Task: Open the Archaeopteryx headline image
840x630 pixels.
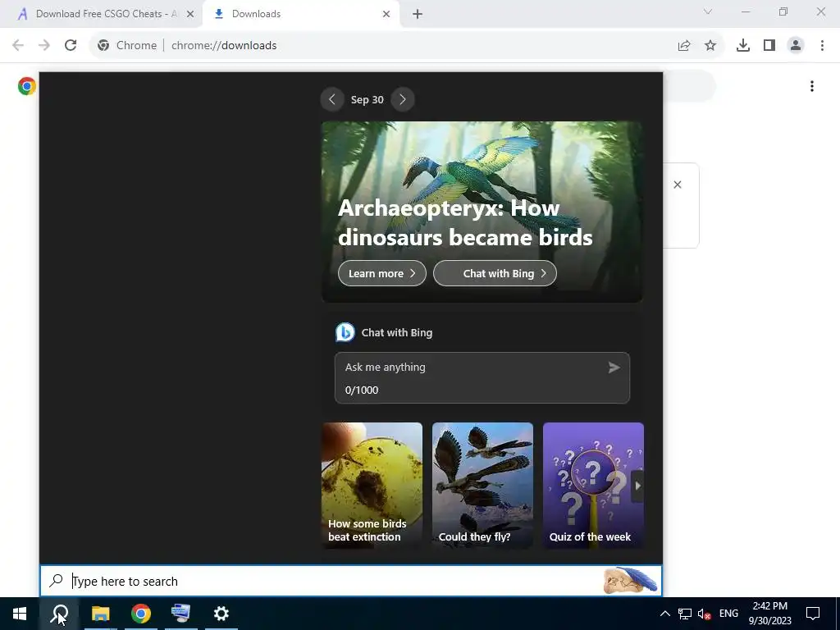Action: tap(482, 212)
